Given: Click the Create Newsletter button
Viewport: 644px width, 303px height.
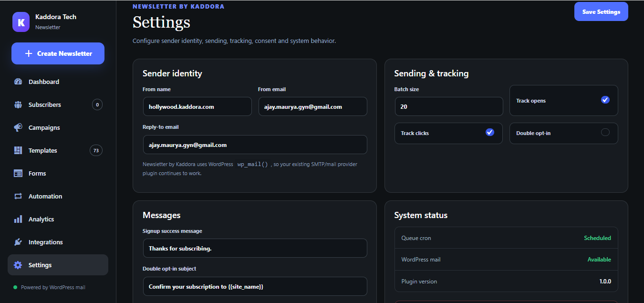Looking at the screenshot, I should click(x=58, y=53).
